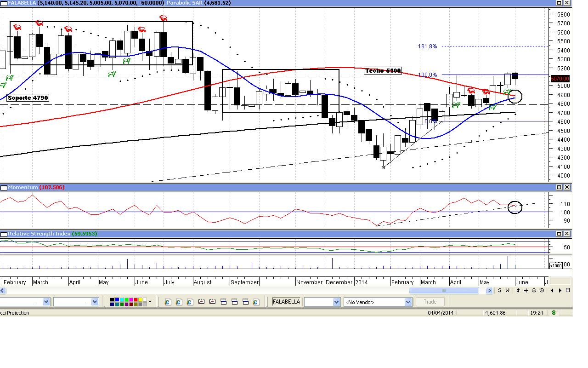Viewport: 588px width, 368px height.
Task: Click the "September" date axis label
Action: click(x=244, y=282)
